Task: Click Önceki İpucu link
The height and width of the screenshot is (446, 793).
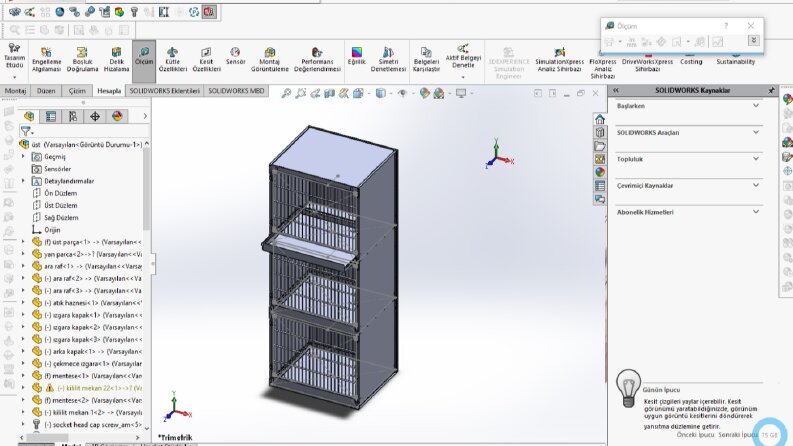Action: 695,435
